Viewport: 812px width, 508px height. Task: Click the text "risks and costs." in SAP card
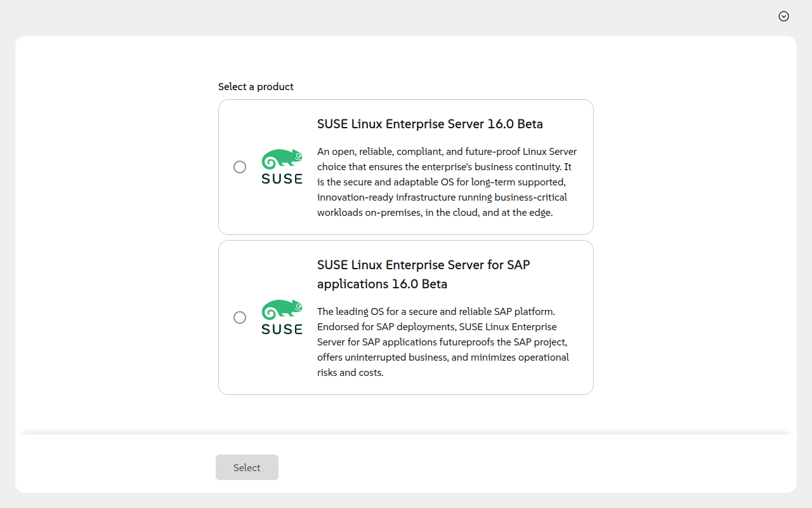coord(350,373)
